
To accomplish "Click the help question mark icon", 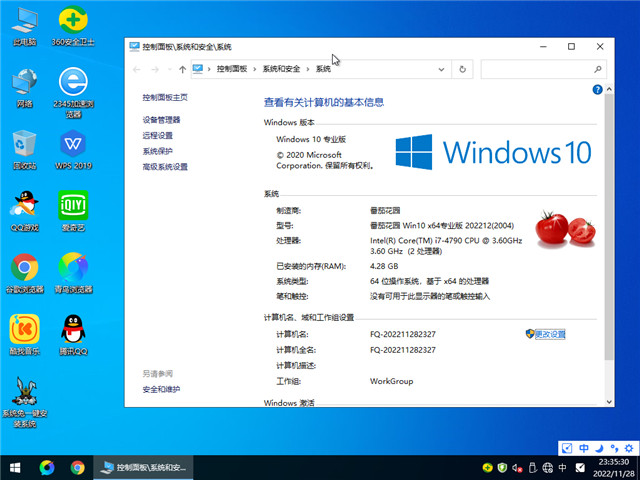I will pos(597,89).
